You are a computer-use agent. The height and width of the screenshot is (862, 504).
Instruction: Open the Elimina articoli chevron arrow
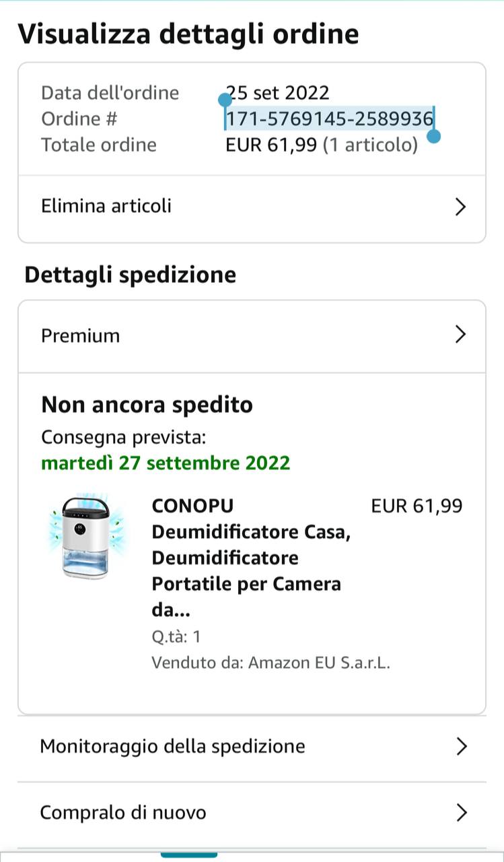(x=460, y=207)
